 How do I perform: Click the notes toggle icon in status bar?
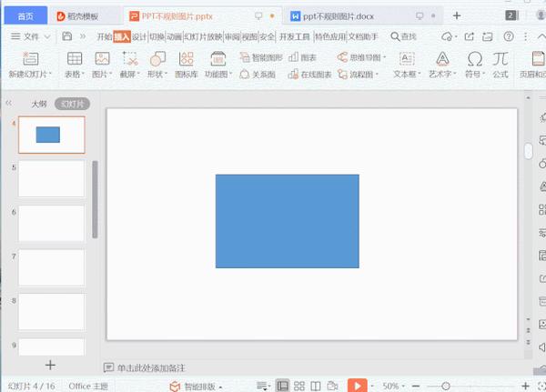point(262,386)
